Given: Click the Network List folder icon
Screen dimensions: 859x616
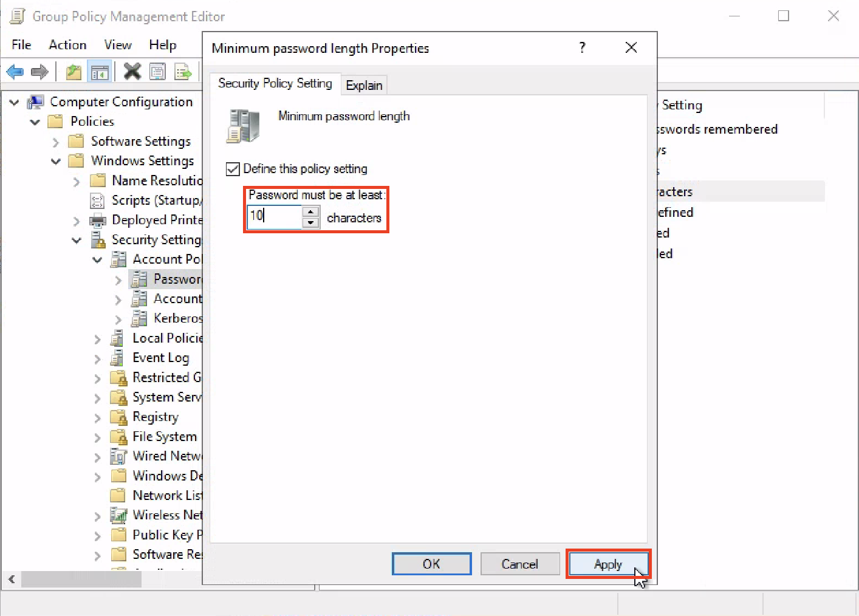Looking at the screenshot, I should tap(118, 495).
